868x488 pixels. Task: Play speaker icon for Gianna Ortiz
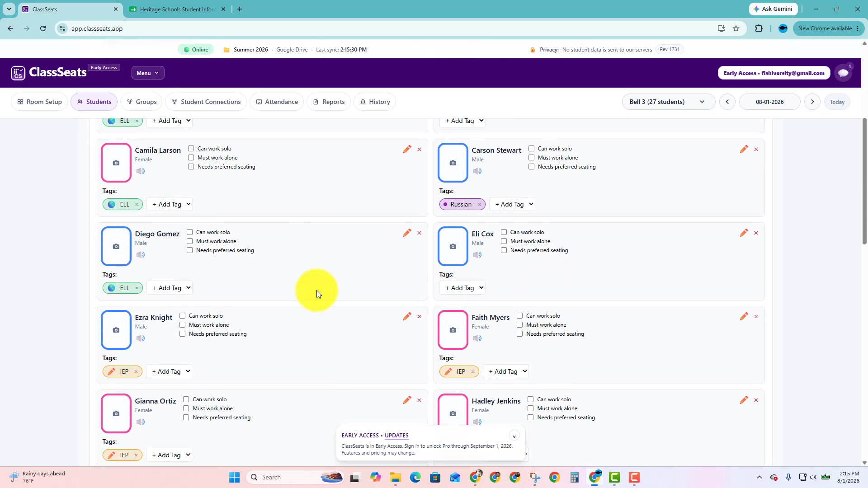pos(141,422)
